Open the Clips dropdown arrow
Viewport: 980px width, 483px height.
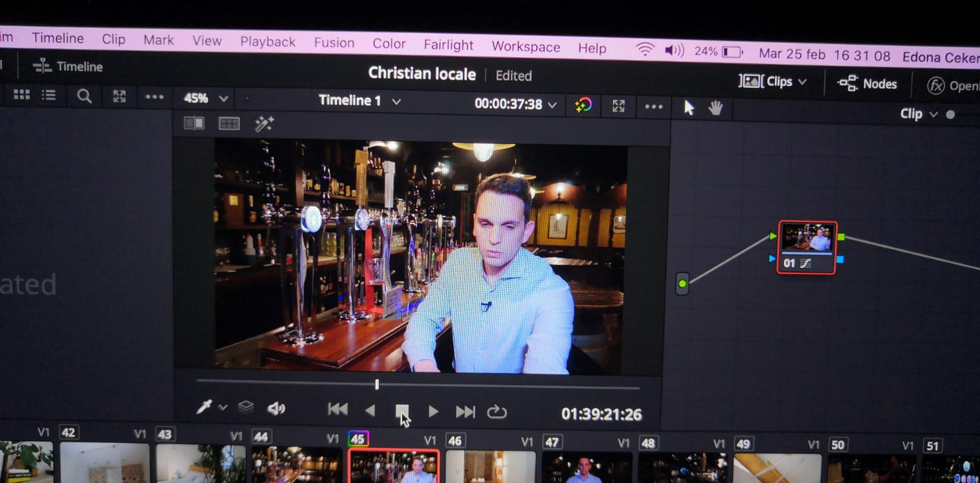coord(802,82)
